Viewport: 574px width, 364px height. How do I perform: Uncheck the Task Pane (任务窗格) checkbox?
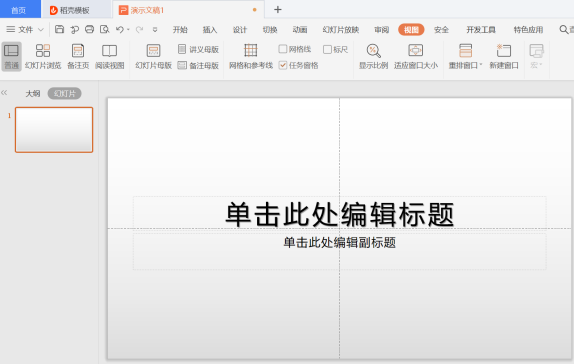(x=283, y=66)
